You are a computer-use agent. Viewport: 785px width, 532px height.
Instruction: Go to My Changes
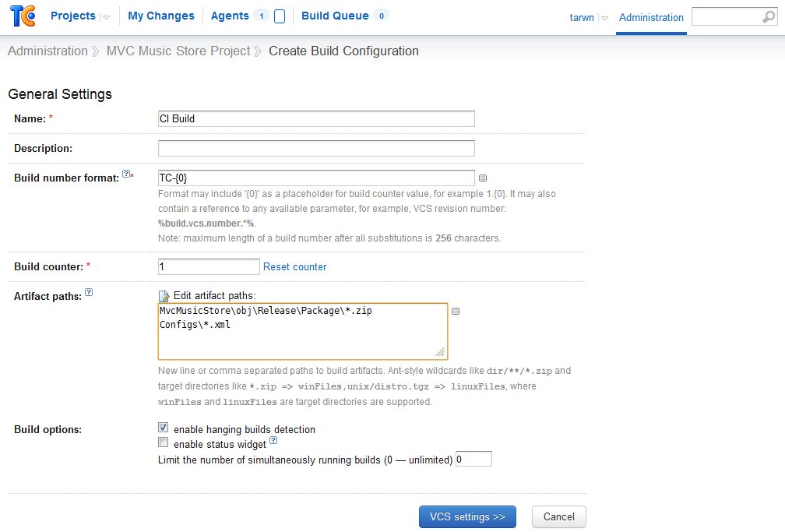pos(160,16)
